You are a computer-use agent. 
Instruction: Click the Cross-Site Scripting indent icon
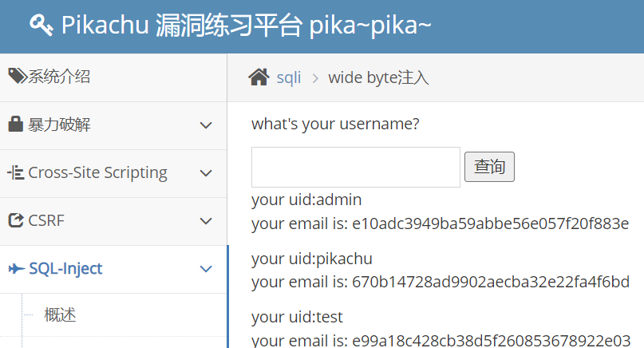16,172
